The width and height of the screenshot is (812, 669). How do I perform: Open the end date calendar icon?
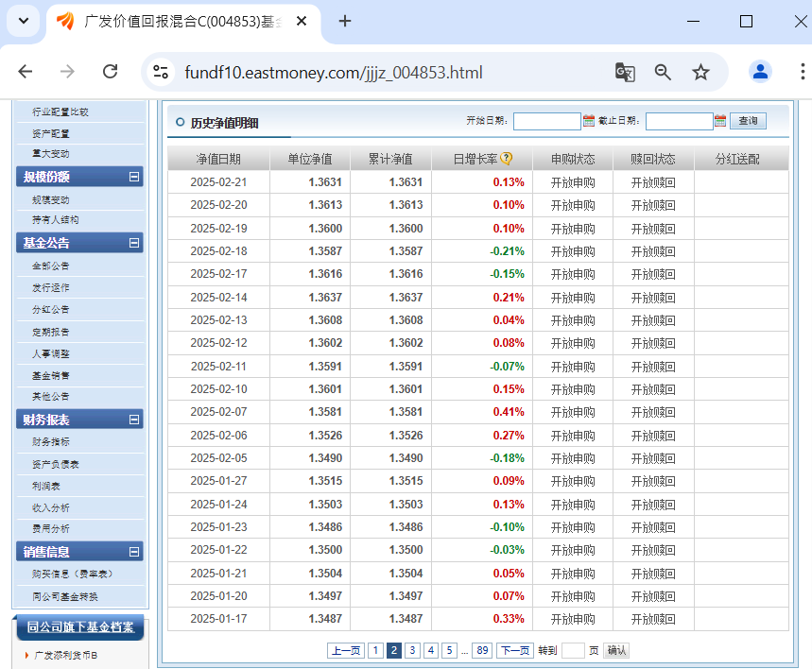click(720, 121)
